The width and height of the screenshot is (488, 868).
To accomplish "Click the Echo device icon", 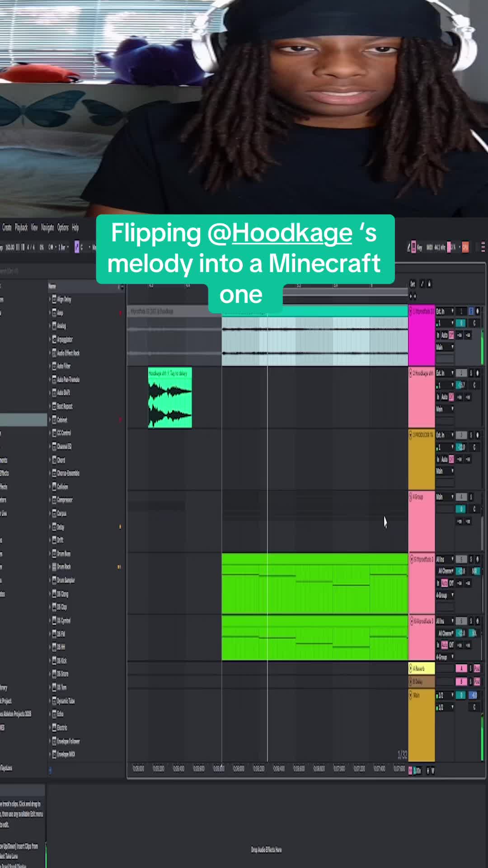I will [54, 714].
